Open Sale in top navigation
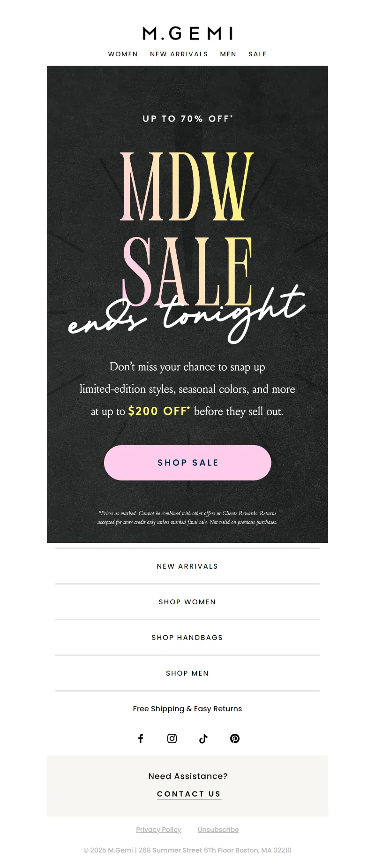This screenshot has width=375, height=868. [257, 54]
